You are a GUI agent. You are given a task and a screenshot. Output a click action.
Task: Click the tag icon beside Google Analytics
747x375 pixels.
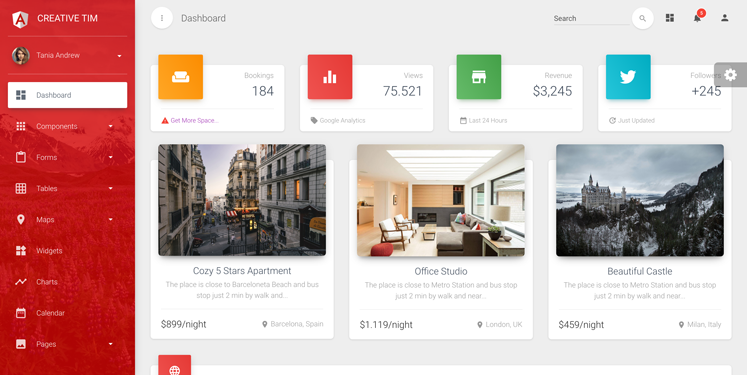pos(314,121)
